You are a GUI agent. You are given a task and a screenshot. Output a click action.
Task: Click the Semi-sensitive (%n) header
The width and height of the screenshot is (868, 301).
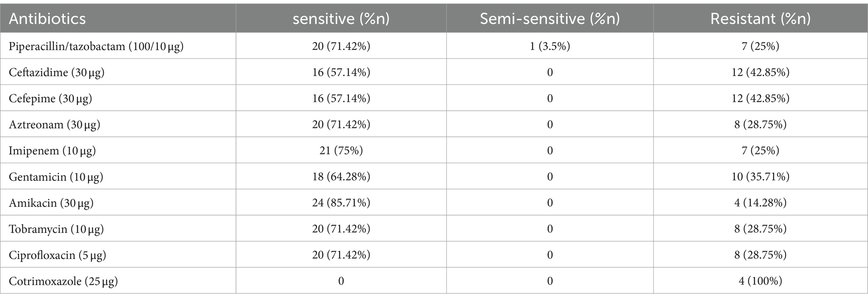tap(550, 19)
